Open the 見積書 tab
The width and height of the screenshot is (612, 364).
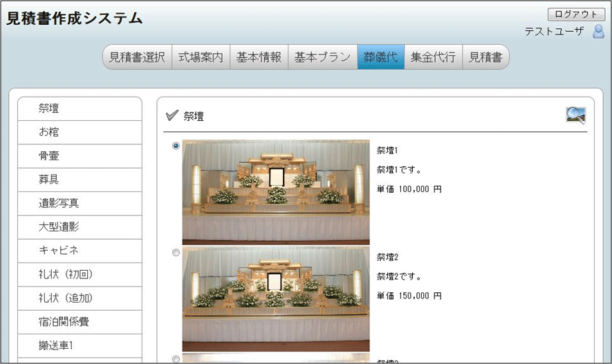coord(486,57)
